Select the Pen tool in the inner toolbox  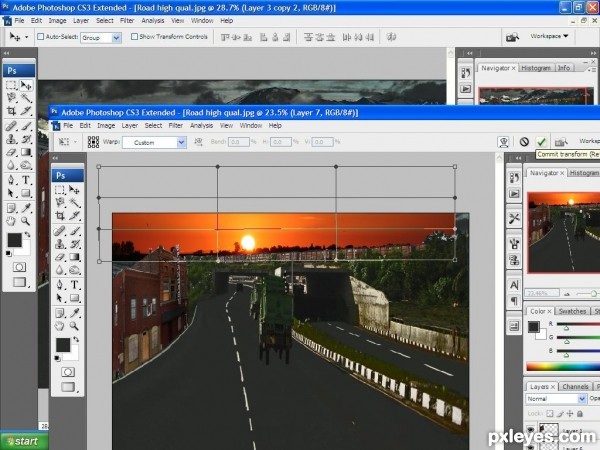click(x=60, y=285)
